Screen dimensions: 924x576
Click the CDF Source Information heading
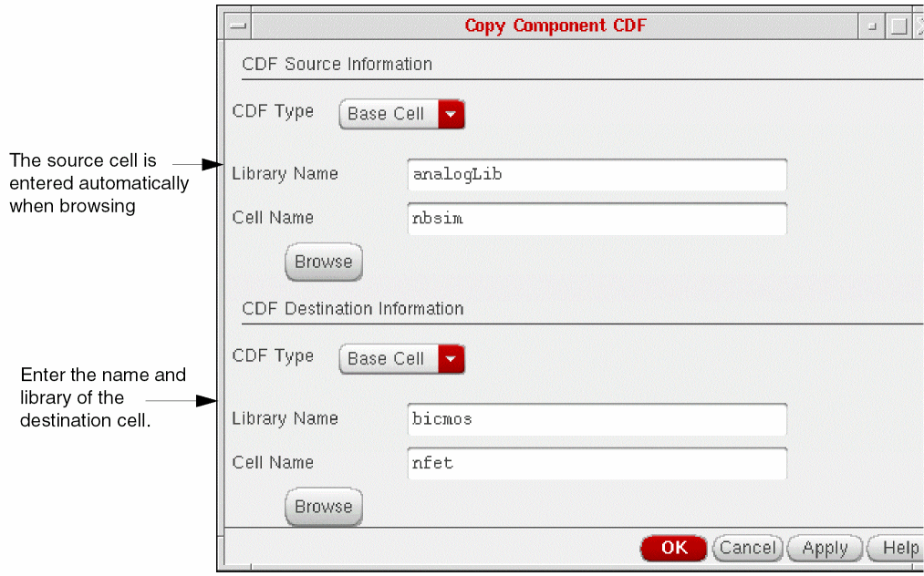(337, 65)
